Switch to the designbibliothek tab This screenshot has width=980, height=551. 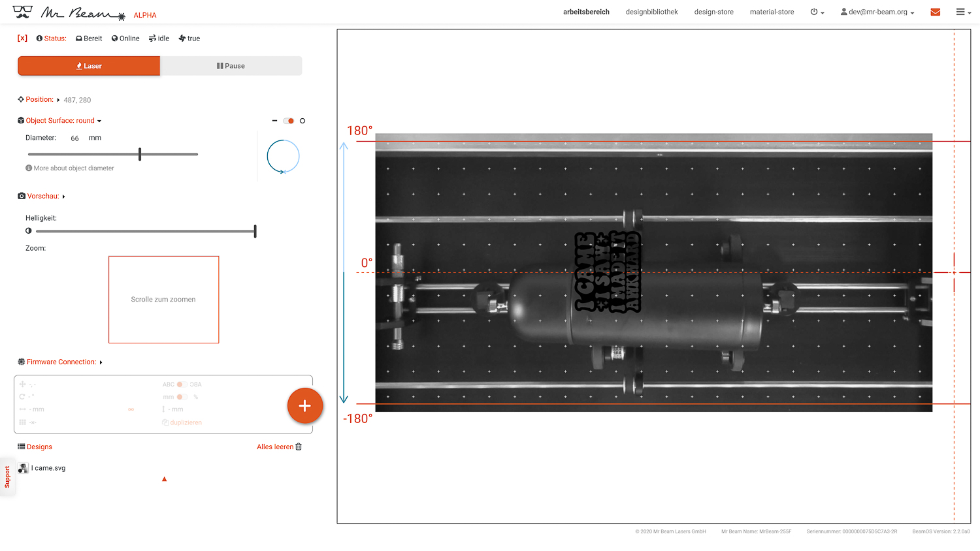(x=651, y=12)
